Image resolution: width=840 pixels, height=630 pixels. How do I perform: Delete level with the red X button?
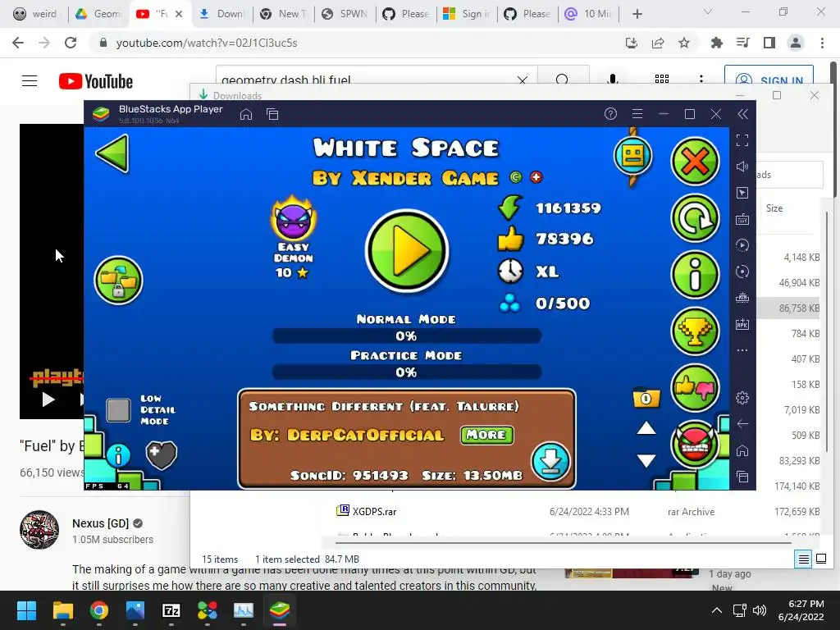point(695,162)
